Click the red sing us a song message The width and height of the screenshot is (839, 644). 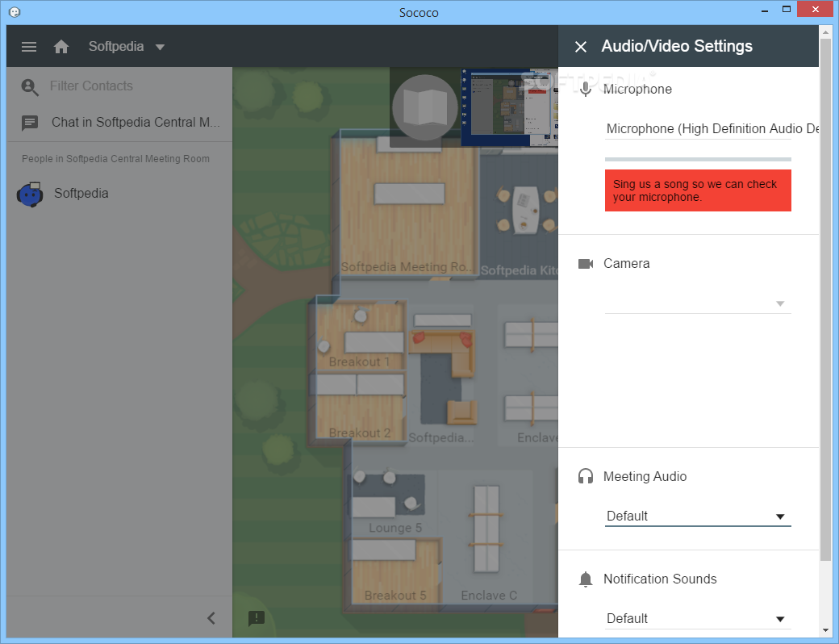coord(698,190)
